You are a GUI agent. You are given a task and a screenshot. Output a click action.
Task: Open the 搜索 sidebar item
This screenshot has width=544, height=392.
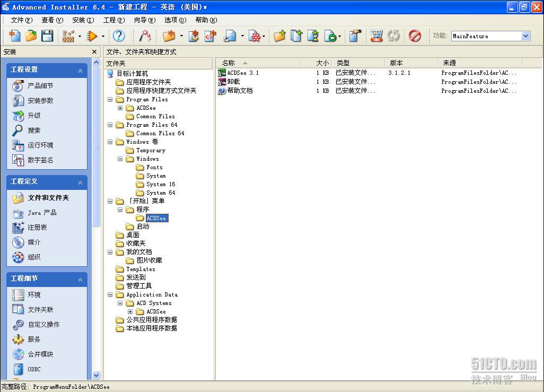pyautogui.click(x=27, y=130)
